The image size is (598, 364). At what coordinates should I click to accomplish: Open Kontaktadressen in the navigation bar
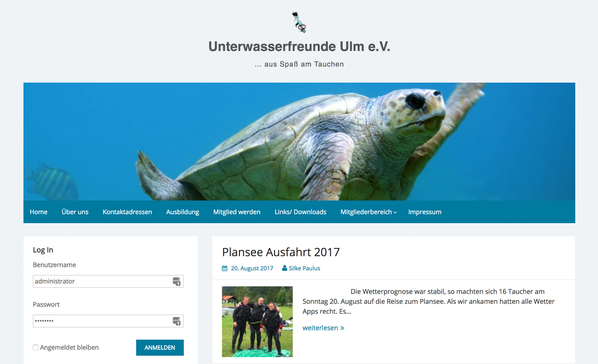pyautogui.click(x=127, y=212)
